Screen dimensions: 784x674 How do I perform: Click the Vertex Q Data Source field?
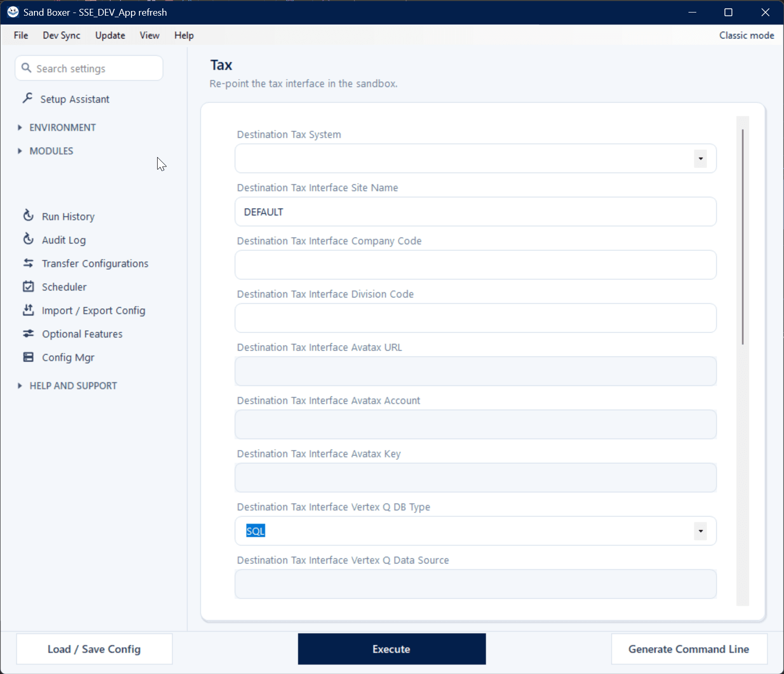pos(476,584)
